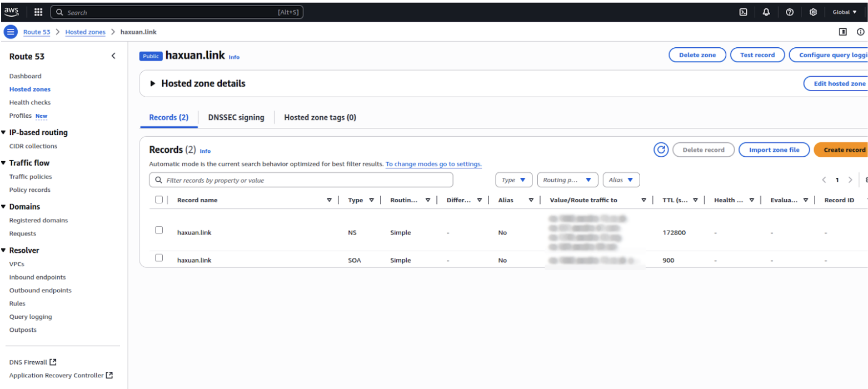Sort by Evaluate target column arrow
The height and width of the screenshot is (389, 868).
806,200
